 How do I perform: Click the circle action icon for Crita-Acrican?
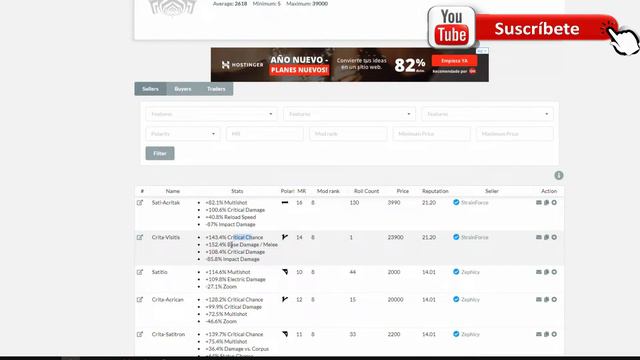click(x=554, y=299)
